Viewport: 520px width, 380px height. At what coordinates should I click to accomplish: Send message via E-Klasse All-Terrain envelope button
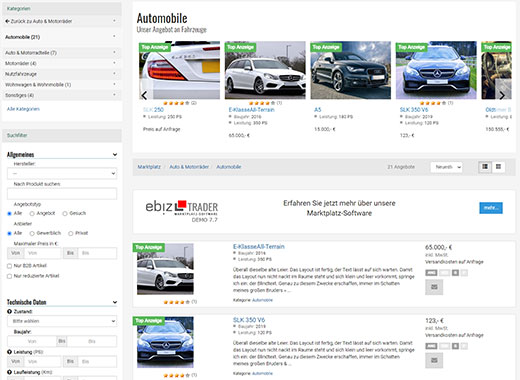coord(434,287)
